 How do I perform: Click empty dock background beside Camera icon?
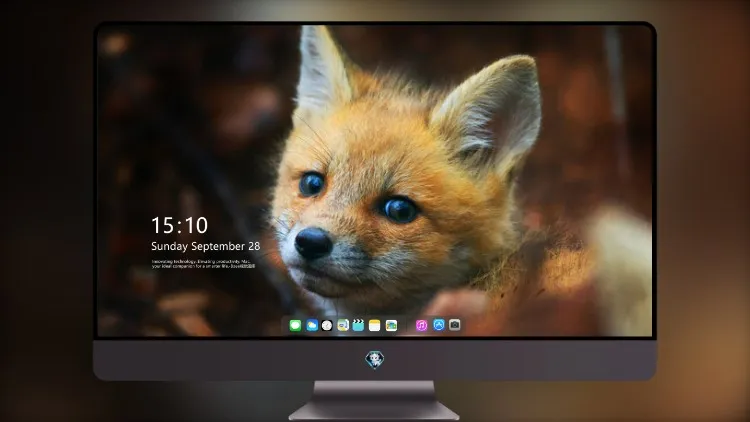(465, 325)
